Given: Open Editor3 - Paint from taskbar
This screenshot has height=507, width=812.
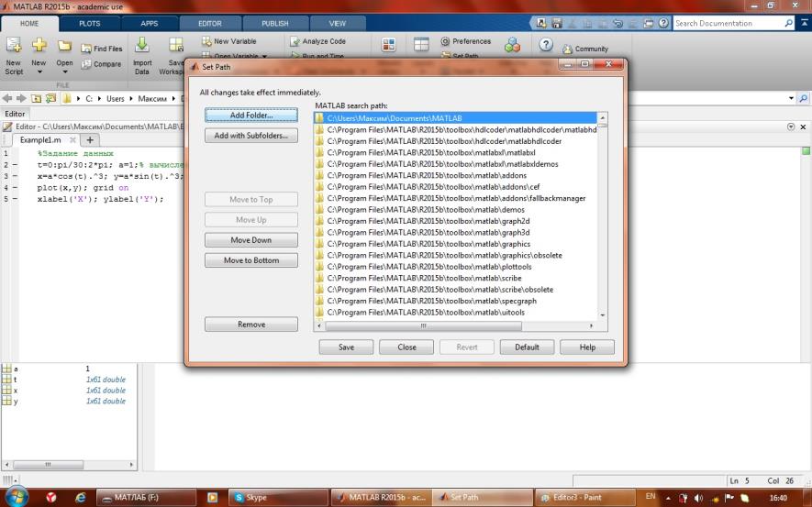Looking at the screenshot, I should (584, 497).
